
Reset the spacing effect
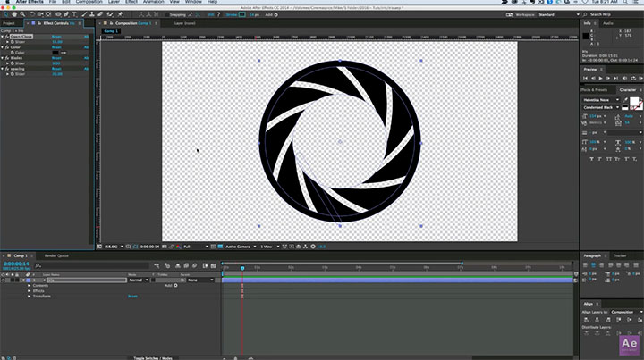point(56,69)
